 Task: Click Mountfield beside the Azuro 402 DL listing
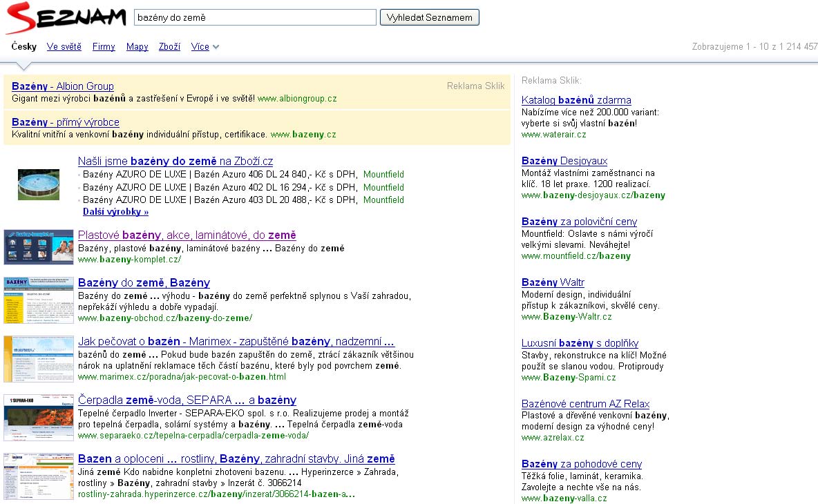(383, 187)
